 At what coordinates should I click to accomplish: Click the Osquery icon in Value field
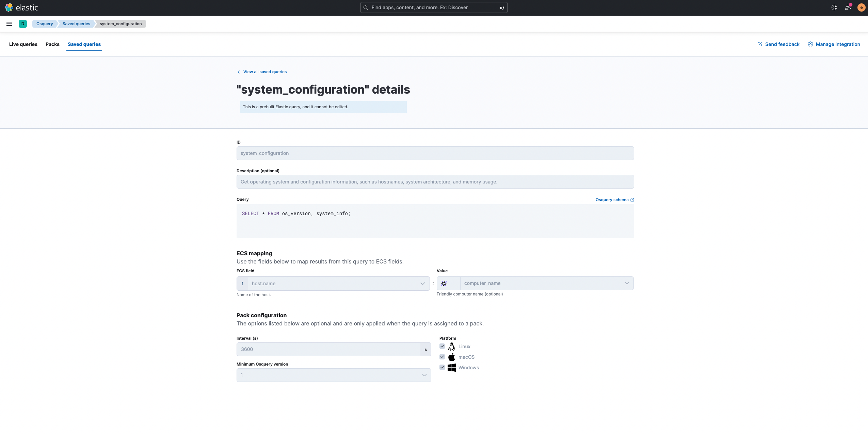click(444, 284)
